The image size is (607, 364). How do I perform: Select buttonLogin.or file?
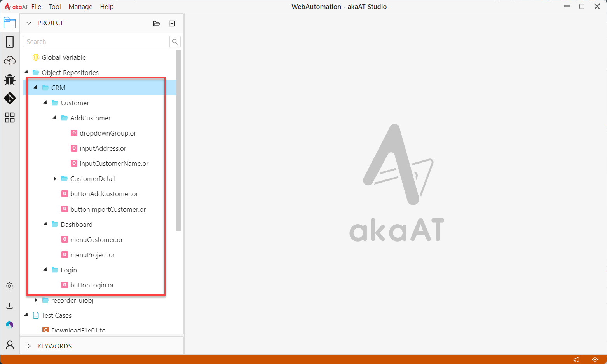[92, 285]
